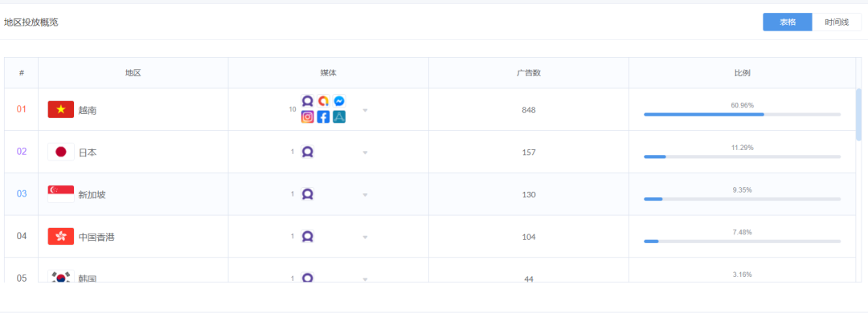Viewport: 868px width, 313px height.
Task: Click the Messenger icon in Vietnam row
Action: 339,101
